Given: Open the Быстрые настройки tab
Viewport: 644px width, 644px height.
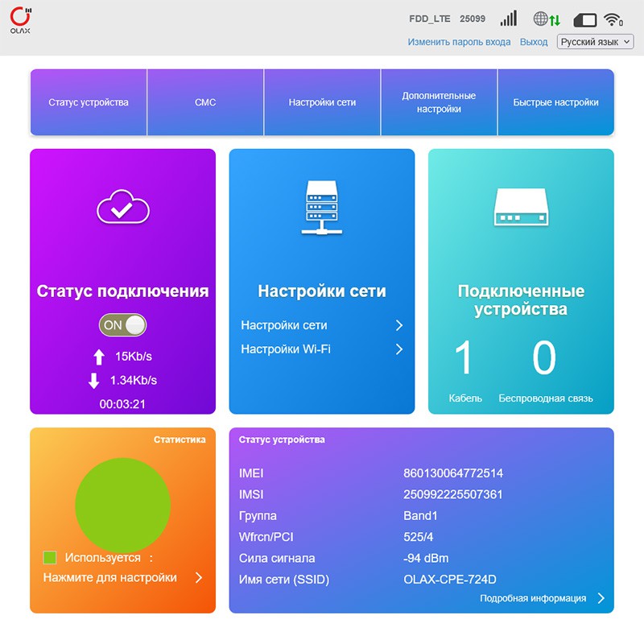Looking at the screenshot, I should pyautogui.click(x=555, y=102).
